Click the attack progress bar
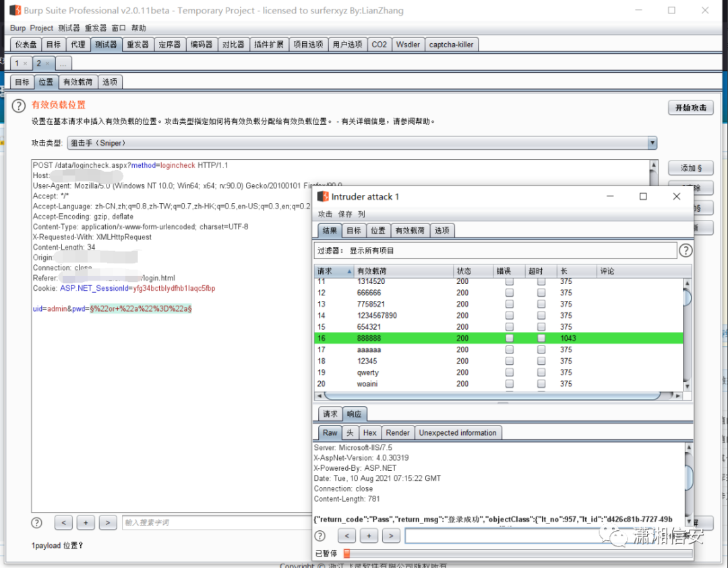The width and height of the screenshot is (728, 568). pos(518,553)
